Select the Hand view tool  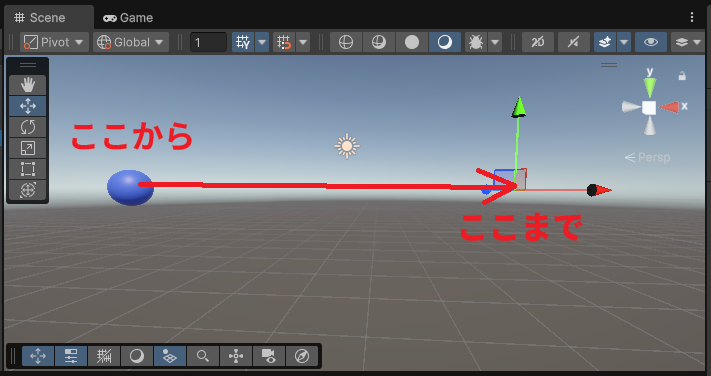[x=28, y=85]
